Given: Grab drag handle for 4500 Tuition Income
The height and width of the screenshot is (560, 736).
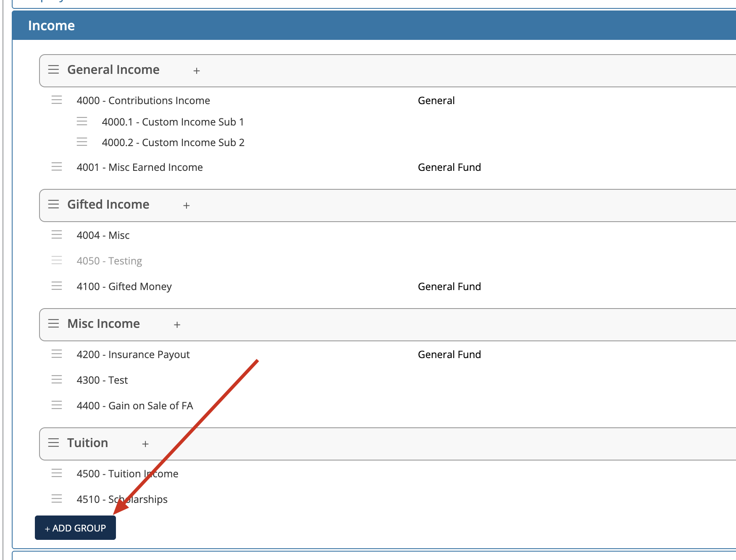Looking at the screenshot, I should (x=57, y=473).
